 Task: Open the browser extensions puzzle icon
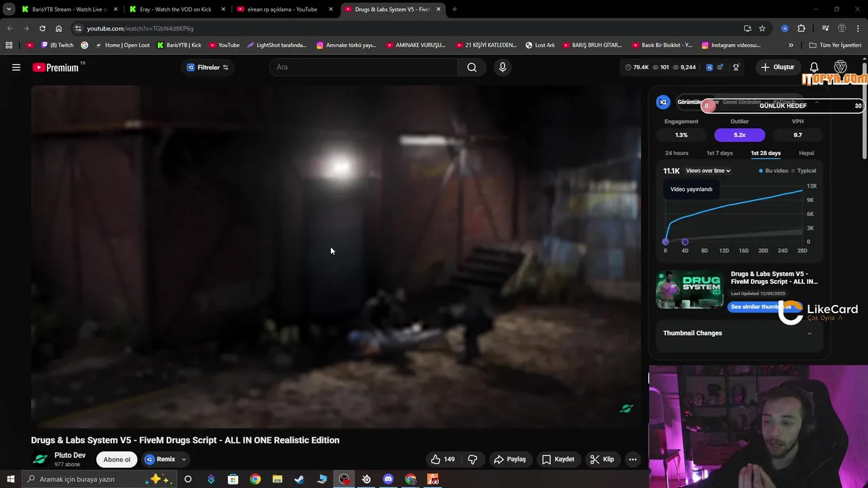point(802,28)
